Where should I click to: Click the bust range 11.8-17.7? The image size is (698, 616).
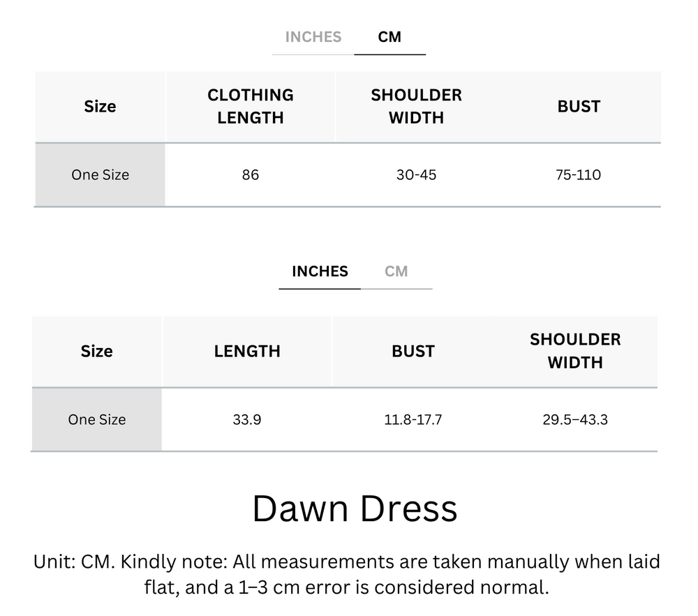(413, 419)
